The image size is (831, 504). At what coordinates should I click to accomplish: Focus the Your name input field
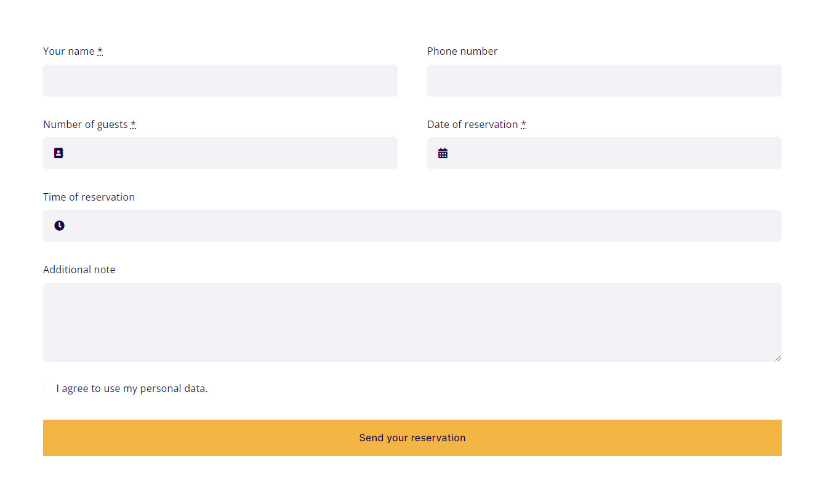coord(220,81)
